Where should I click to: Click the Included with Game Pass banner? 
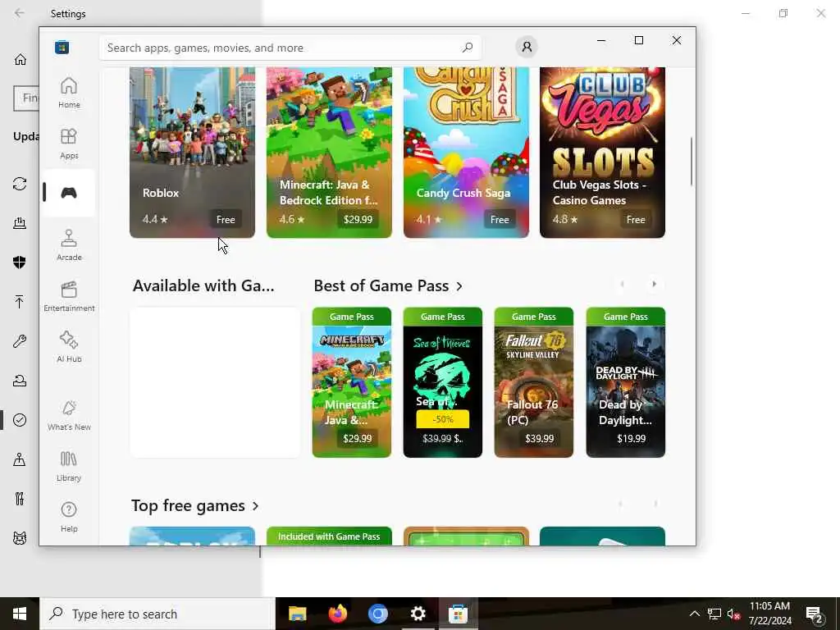pos(329,536)
